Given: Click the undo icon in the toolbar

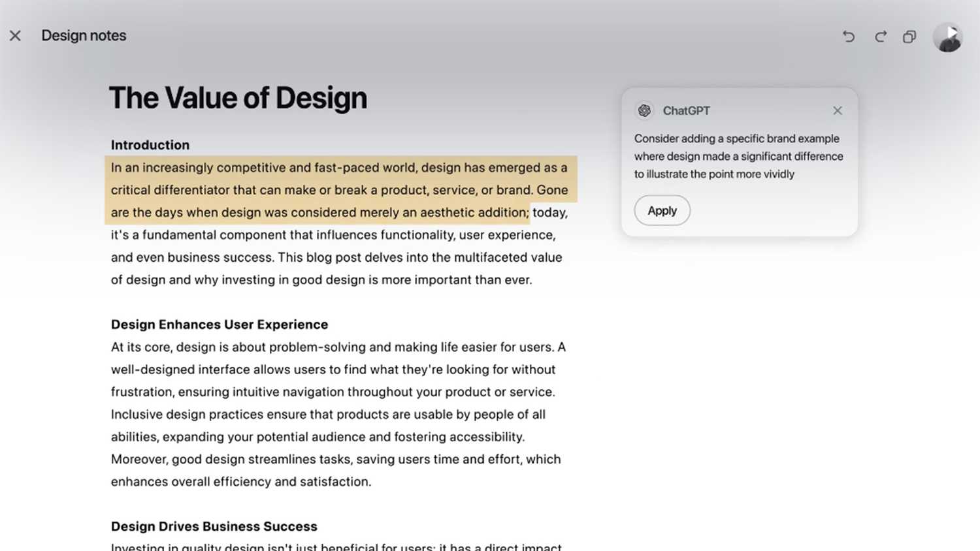Looking at the screenshot, I should (x=848, y=37).
